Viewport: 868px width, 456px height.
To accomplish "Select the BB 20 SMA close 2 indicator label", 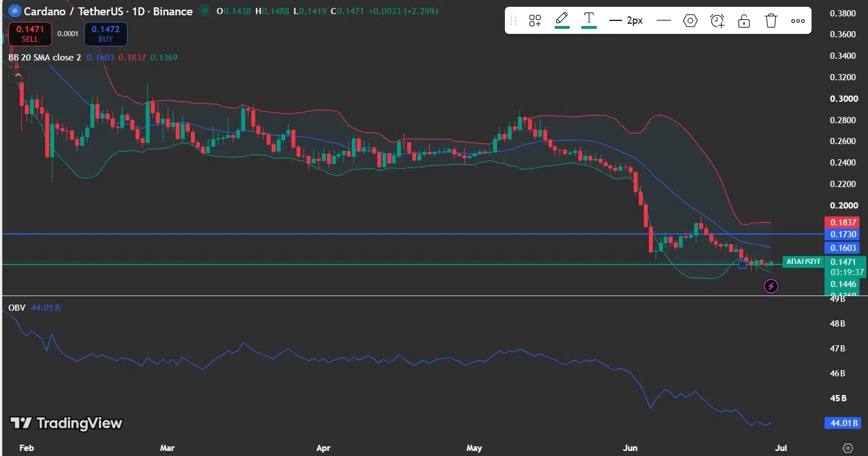I will (x=45, y=57).
